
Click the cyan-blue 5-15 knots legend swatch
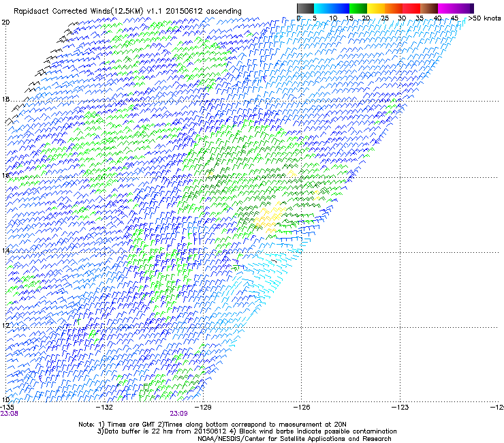pyautogui.click(x=332, y=8)
